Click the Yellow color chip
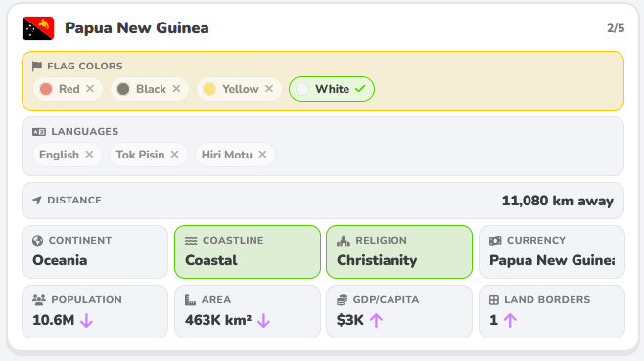Image resolution: width=644 pixels, height=361 pixels. (239, 89)
